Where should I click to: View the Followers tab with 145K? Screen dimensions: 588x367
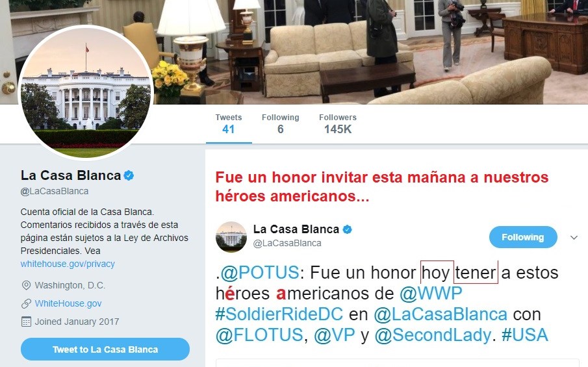point(337,123)
